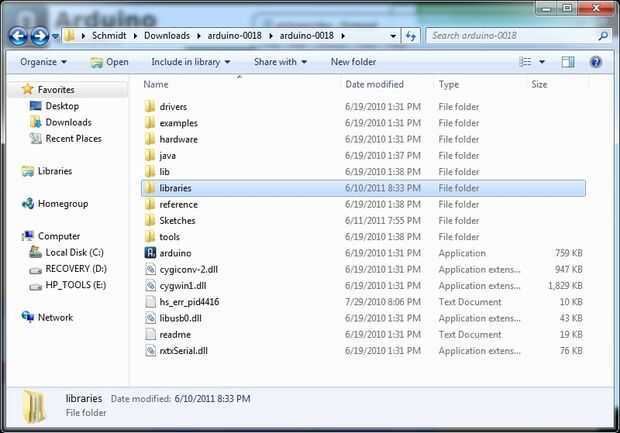
Task: Click the 6/11/2011 7:55 PM date
Action: click(383, 220)
